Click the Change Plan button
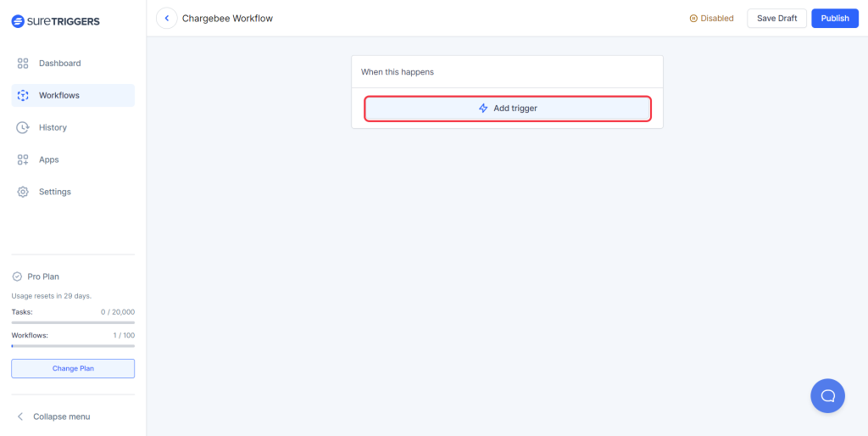This screenshot has height=436, width=868. 73,368
